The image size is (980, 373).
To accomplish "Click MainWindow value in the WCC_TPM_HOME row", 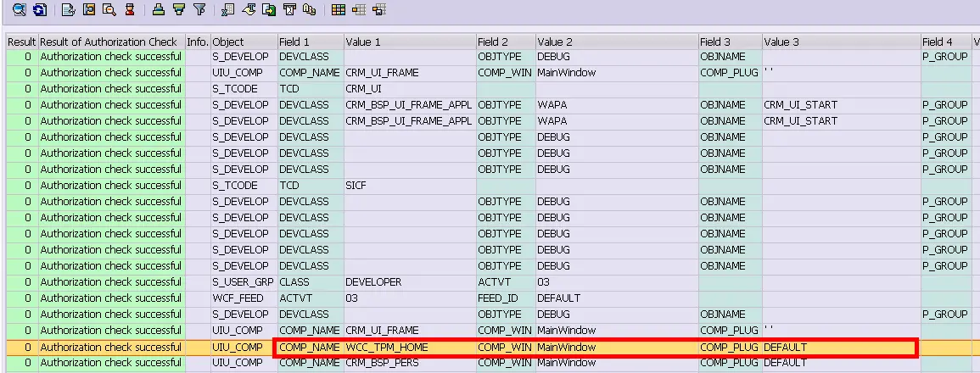I will pyautogui.click(x=616, y=347).
